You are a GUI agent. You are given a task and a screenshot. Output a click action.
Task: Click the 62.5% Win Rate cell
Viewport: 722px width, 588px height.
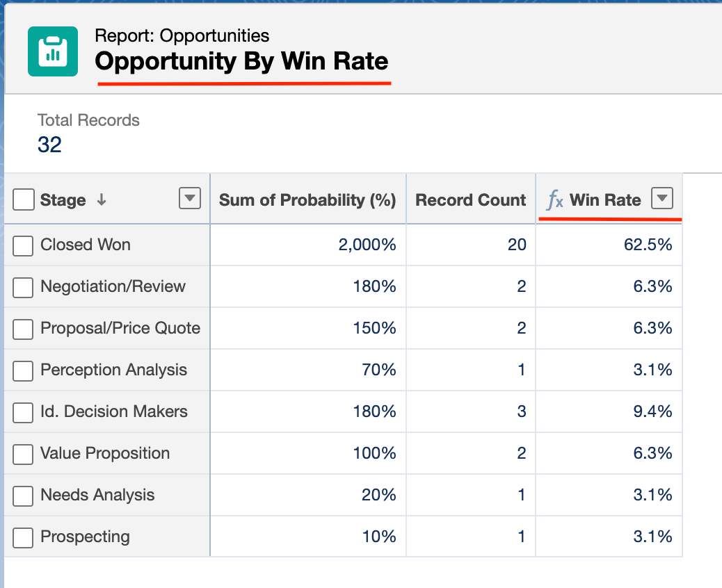pos(652,245)
